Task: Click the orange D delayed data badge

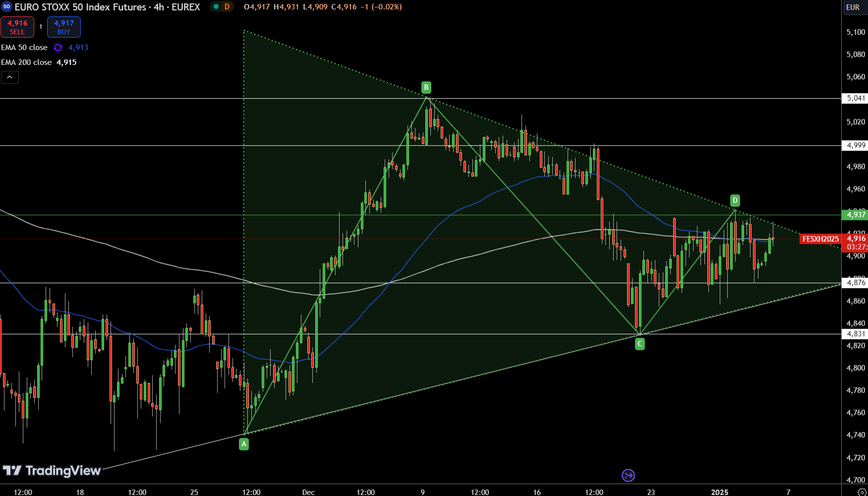Action: 227,7
